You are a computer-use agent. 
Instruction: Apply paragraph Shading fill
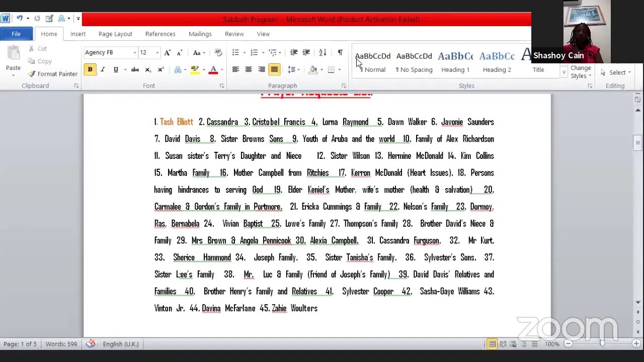click(313, 69)
